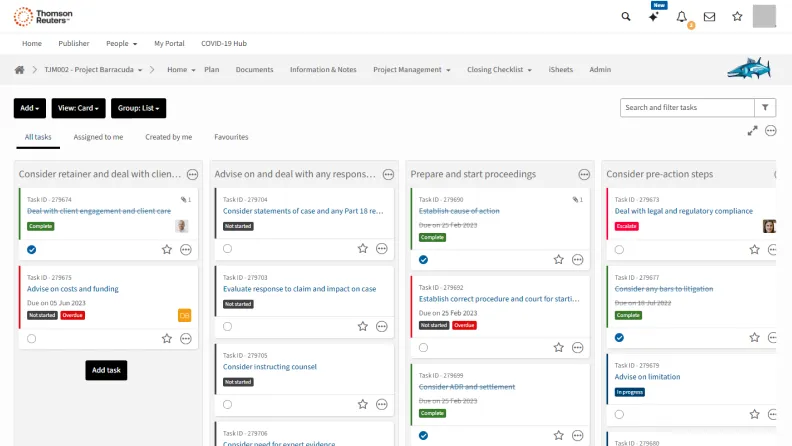This screenshot has width=792, height=446.
Task: Click the expand fullscreen arrows icon
Action: [x=752, y=131]
